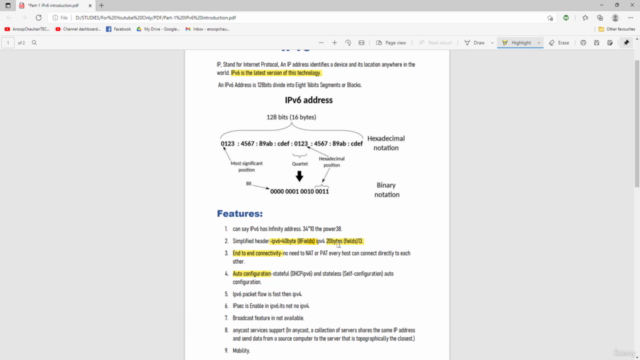640x360 pixels.
Task: Open the My Drive - Google bookmark
Action: tap(158, 29)
